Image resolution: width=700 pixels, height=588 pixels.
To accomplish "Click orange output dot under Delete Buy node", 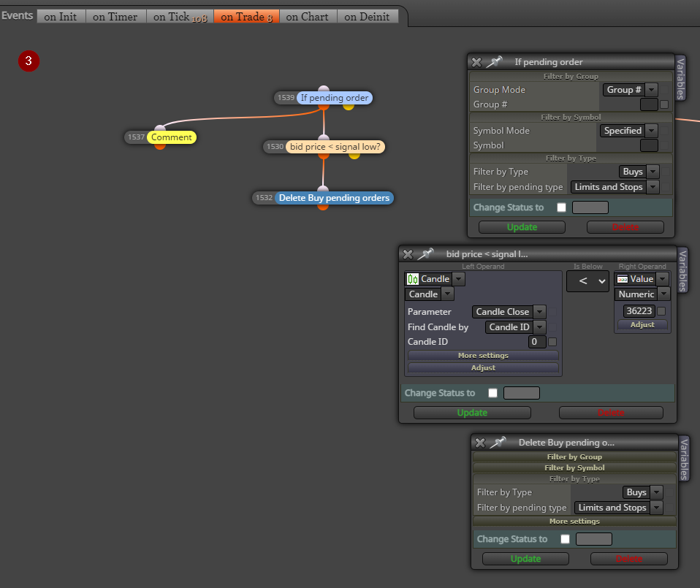I will click(323, 207).
